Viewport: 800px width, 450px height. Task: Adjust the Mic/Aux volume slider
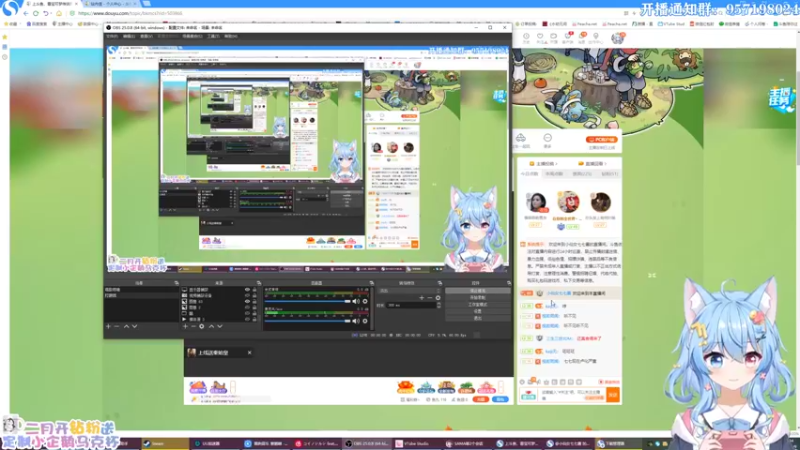[x=308, y=321]
